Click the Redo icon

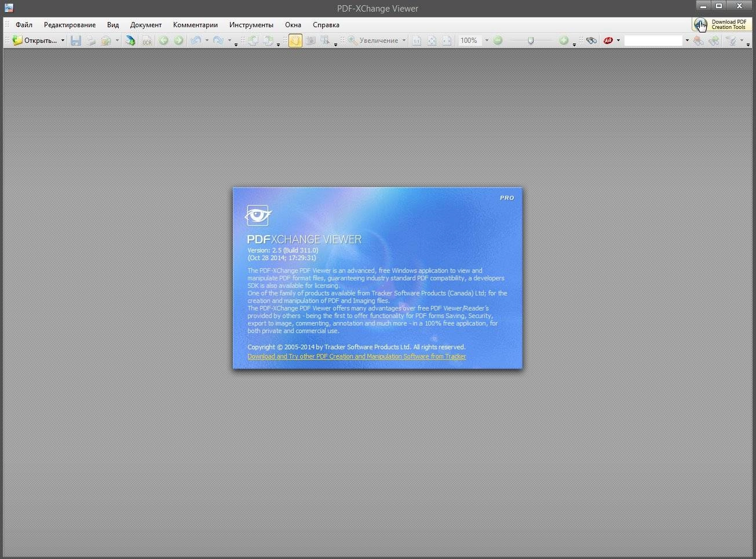coord(218,41)
